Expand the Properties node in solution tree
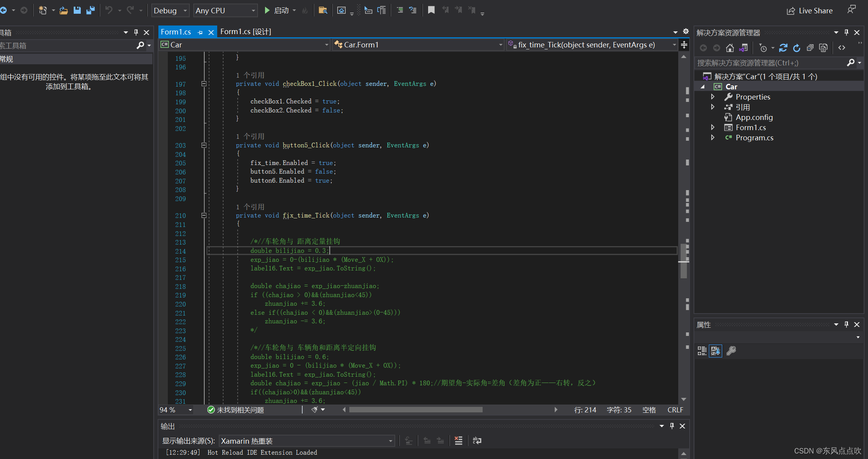The image size is (868, 459). coord(713,96)
